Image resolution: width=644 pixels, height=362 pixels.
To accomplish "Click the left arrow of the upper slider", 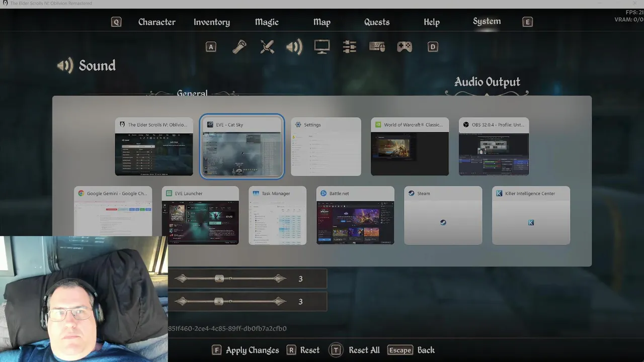I will pyautogui.click(x=182, y=279).
